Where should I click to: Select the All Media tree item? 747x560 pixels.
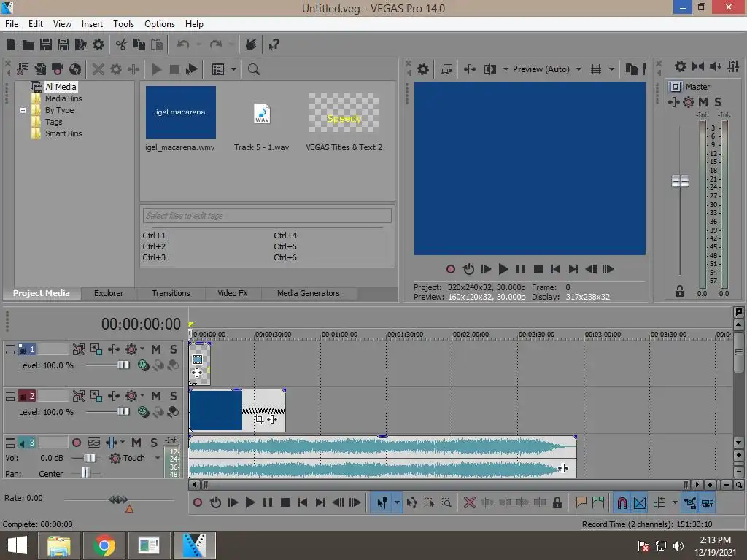click(61, 87)
